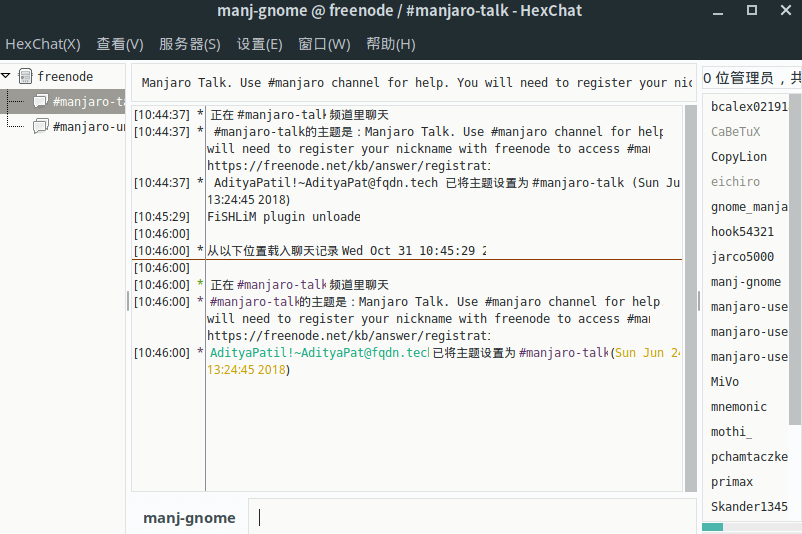Viewport: 802px width, 534px height.
Task: Click the #manjaro-talk channel icon
Action: pos(40,101)
